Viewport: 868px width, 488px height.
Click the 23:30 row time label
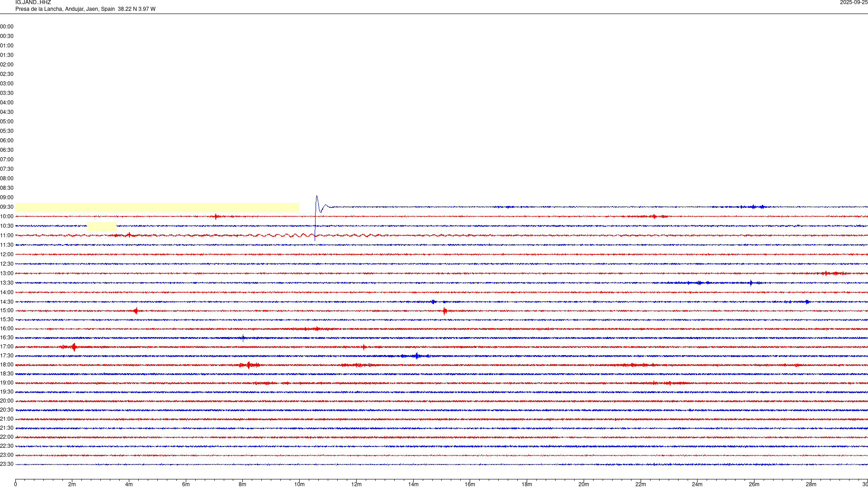click(7, 464)
